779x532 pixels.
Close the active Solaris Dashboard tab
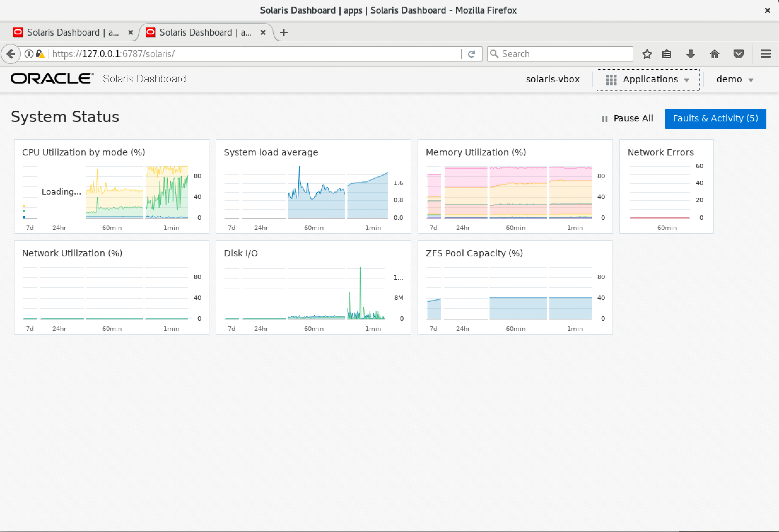click(263, 32)
